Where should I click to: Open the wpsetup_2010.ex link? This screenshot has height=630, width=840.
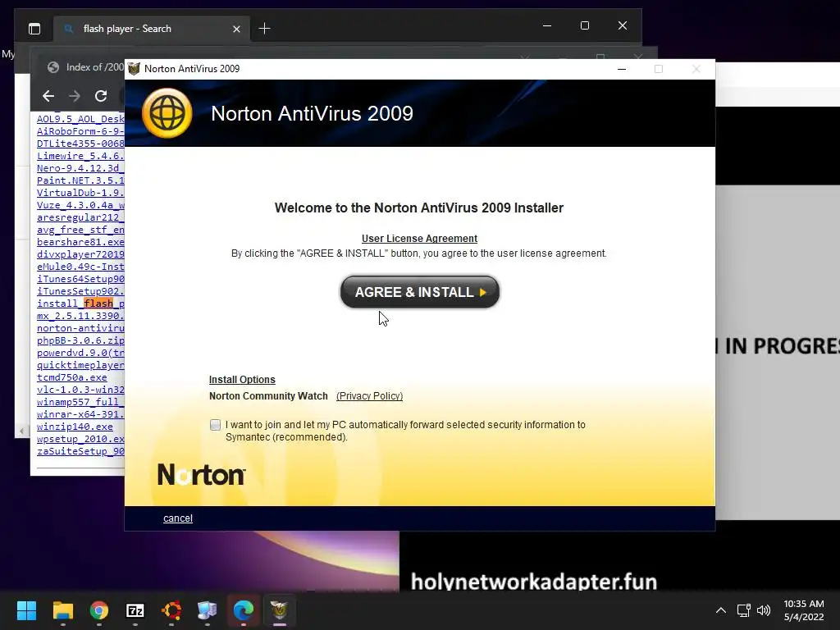coord(80,440)
